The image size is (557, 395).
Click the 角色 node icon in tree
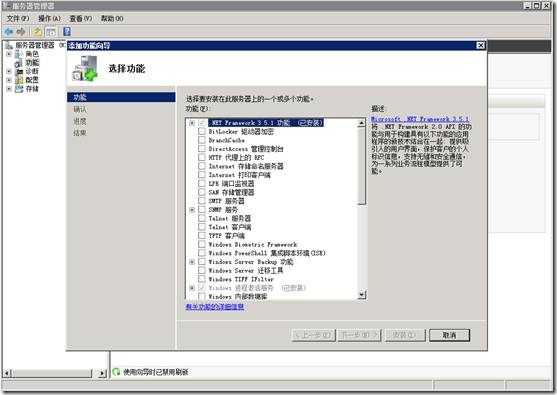coord(19,54)
